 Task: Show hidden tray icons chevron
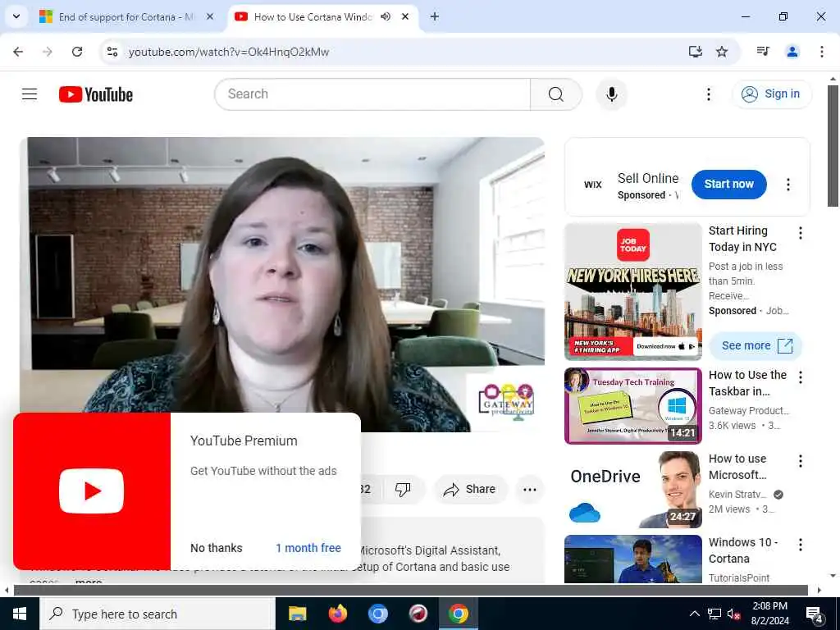tap(694, 614)
